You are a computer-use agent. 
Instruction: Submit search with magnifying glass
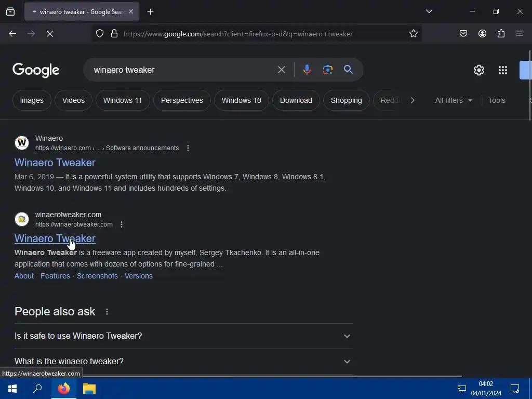point(349,70)
